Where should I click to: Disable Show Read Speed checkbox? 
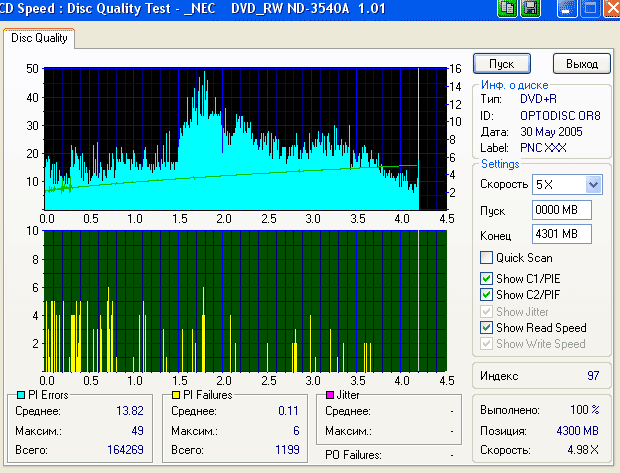pyautogui.click(x=487, y=328)
